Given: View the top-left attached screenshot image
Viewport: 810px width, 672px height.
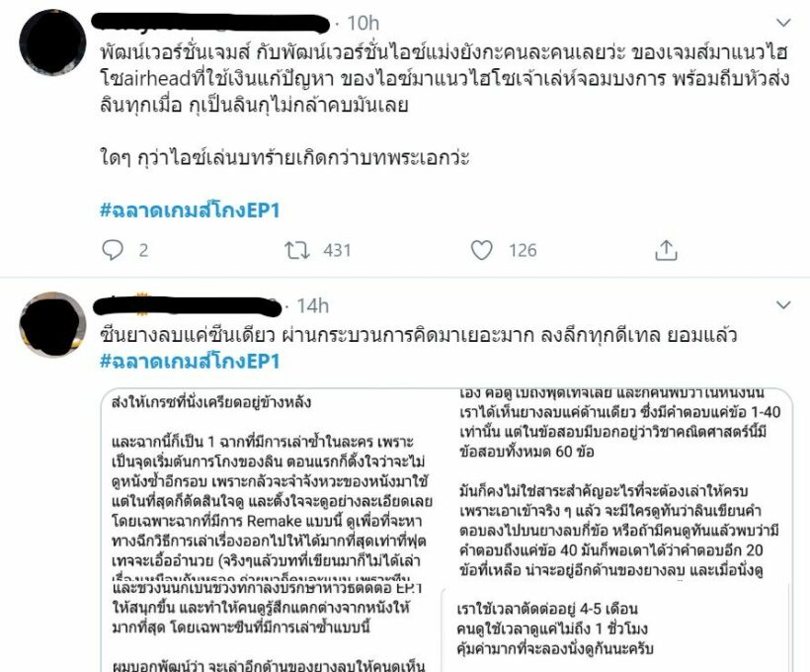Looking at the screenshot, I should (x=271, y=485).
